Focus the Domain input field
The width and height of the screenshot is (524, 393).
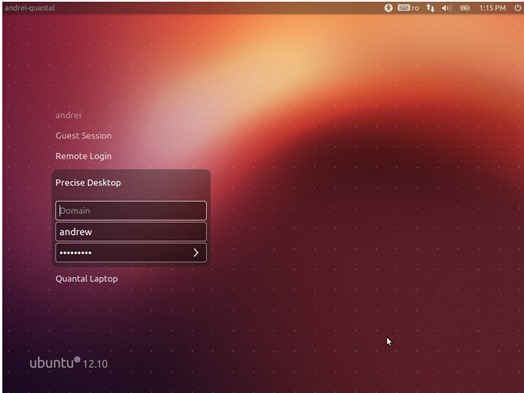pyautogui.click(x=131, y=211)
